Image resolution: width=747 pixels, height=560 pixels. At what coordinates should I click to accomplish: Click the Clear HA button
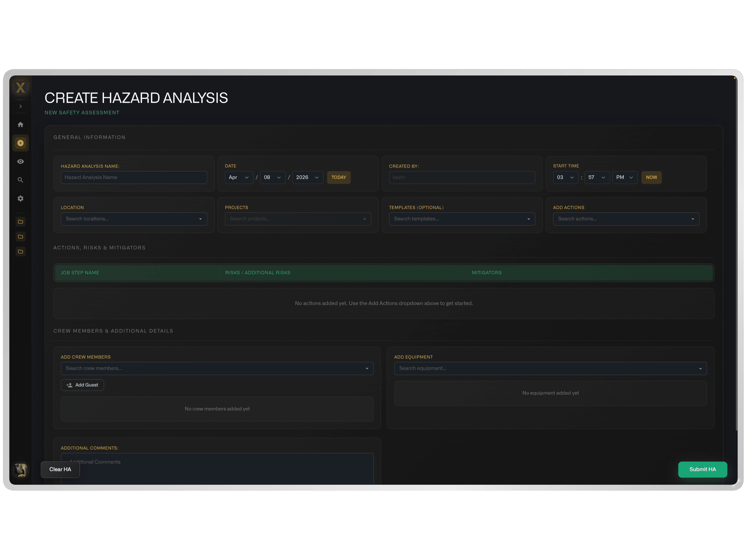tap(60, 470)
